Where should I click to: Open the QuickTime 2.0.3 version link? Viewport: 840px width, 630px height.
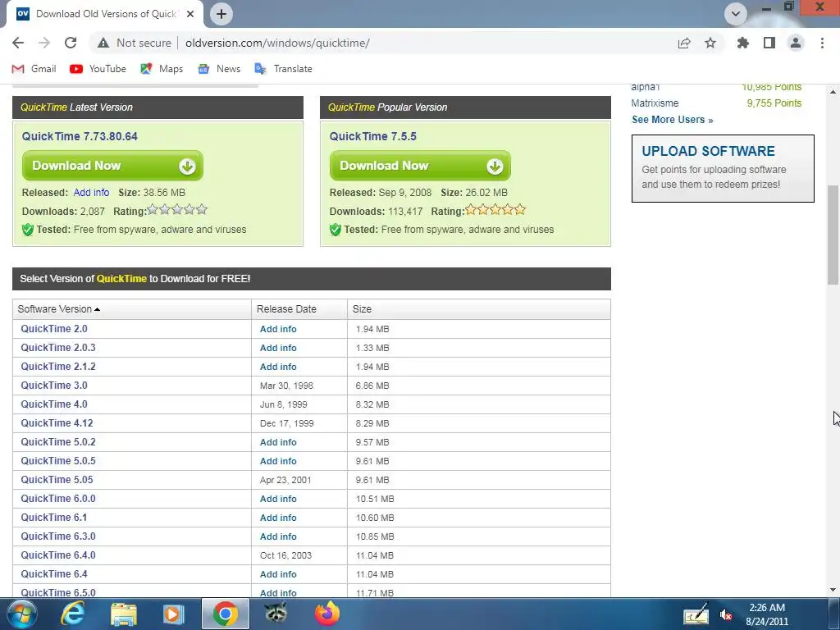pyautogui.click(x=58, y=348)
